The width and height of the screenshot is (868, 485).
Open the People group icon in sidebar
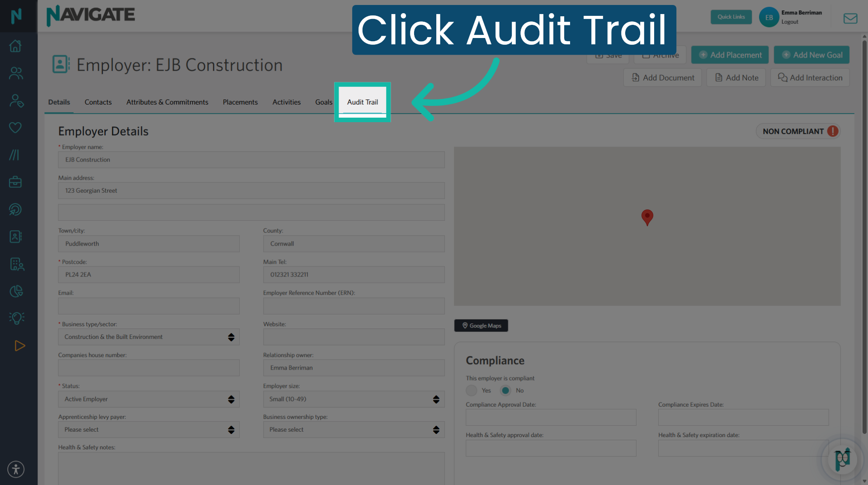click(x=16, y=73)
